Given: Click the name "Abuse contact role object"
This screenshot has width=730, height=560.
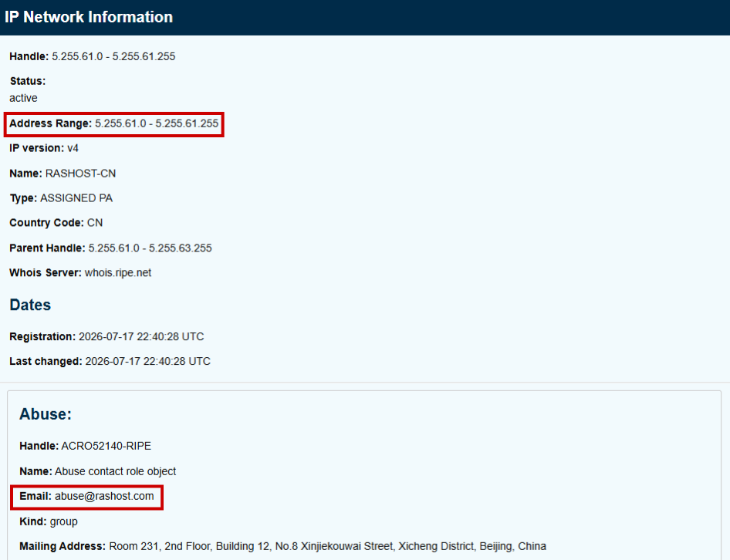Looking at the screenshot, I should 116,471.
